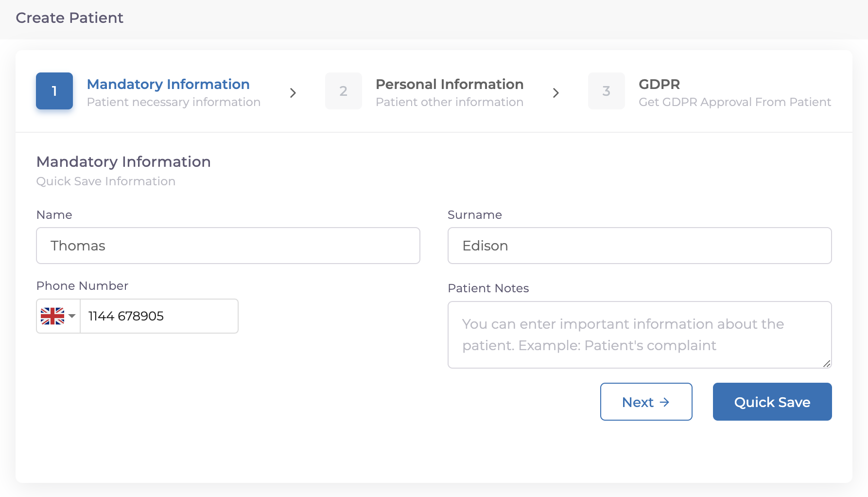Switch to the Mandatory Information step
This screenshot has height=497, width=868.
[x=168, y=85]
